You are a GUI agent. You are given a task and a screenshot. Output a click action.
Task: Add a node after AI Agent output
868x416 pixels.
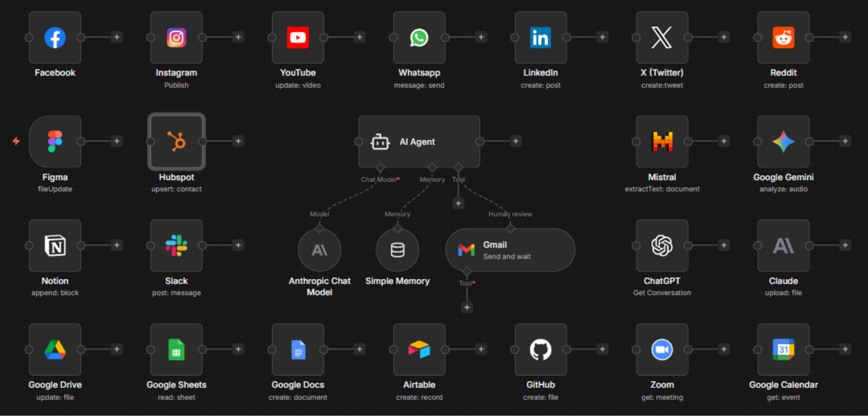516,141
